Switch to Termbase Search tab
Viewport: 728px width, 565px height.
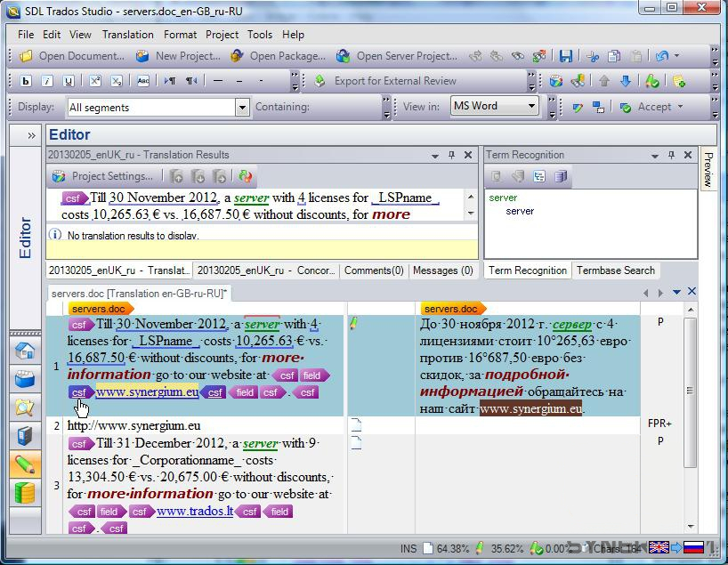pyautogui.click(x=616, y=270)
